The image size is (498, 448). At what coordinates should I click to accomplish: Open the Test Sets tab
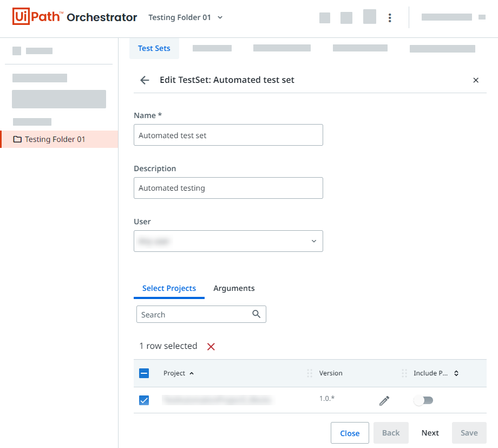point(154,48)
